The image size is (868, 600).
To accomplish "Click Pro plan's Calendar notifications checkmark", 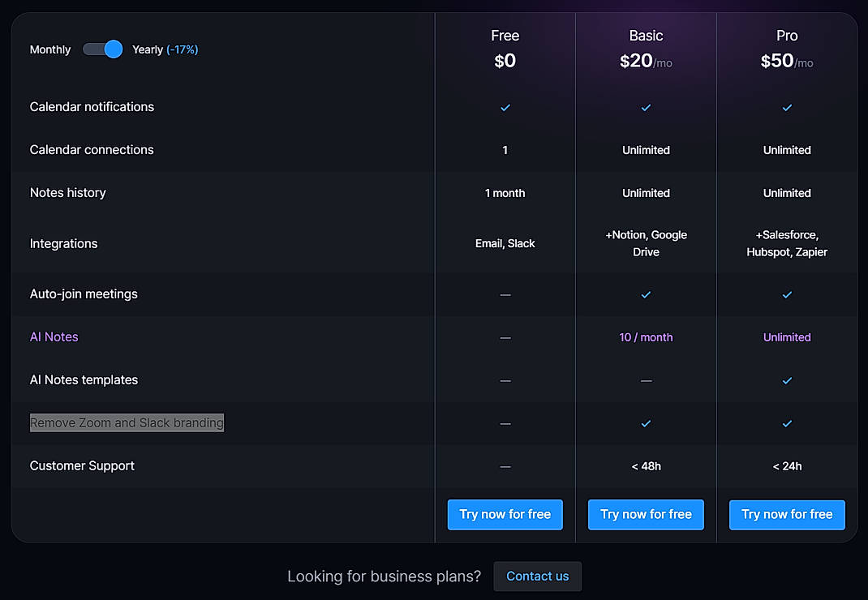I will click(x=787, y=107).
